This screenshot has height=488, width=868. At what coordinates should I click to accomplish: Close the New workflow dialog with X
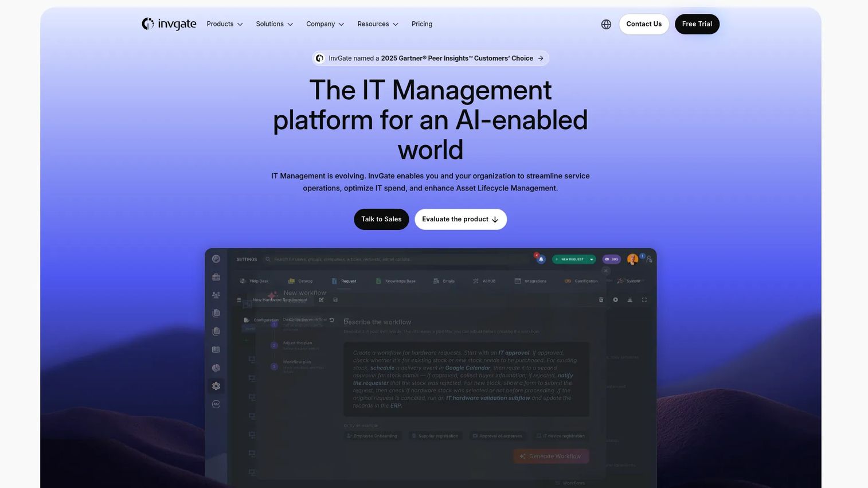pos(606,271)
